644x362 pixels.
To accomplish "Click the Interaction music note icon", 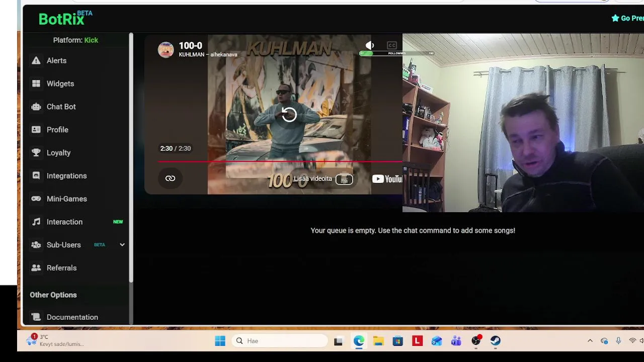I will point(36,222).
